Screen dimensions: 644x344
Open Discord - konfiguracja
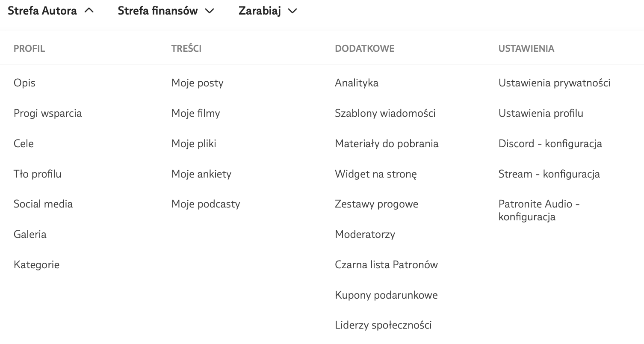(550, 143)
